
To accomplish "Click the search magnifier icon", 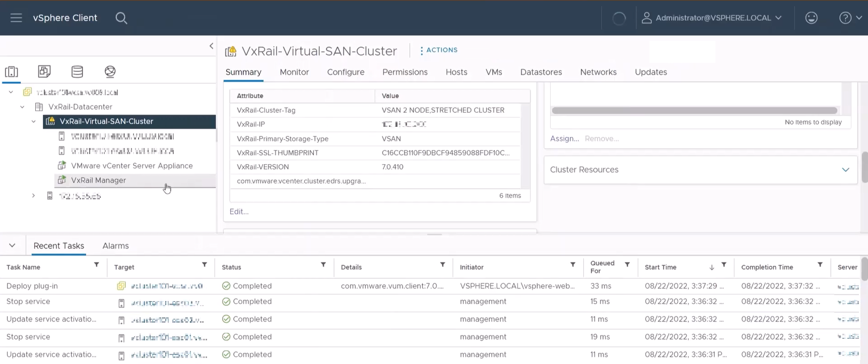I will point(121,18).
